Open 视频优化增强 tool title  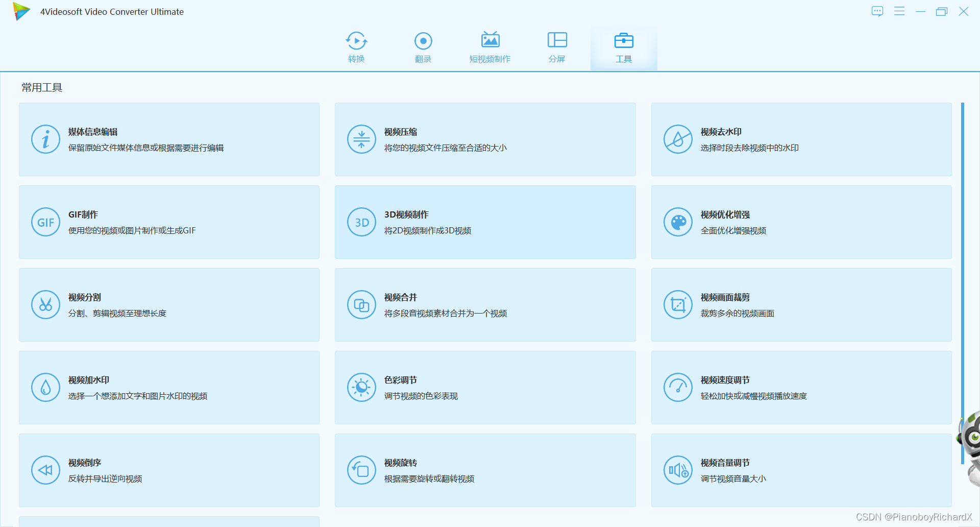click(x=725, y=214)
